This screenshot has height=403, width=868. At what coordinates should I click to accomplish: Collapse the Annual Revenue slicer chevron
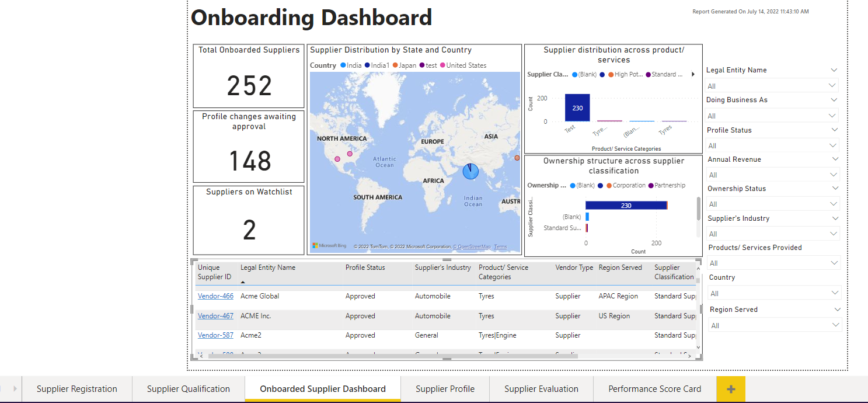tap(835, 159)
